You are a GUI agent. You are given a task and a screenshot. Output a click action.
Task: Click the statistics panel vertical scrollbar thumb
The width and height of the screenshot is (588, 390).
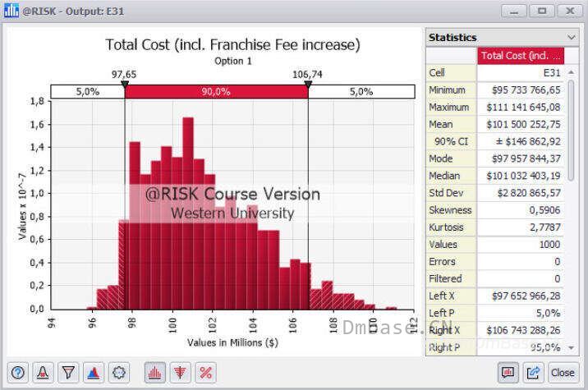[571, 130]
